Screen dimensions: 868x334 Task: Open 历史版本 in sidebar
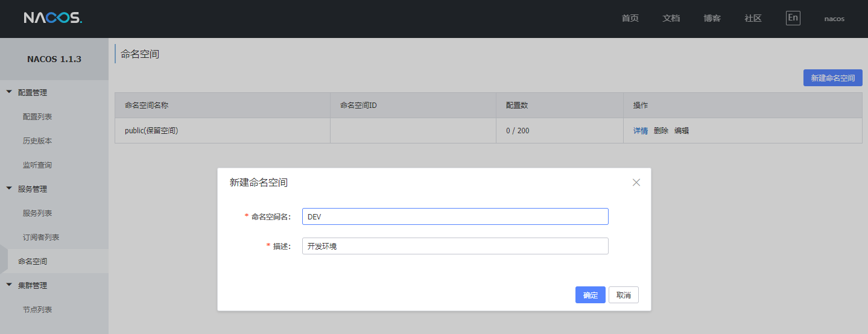37,140
